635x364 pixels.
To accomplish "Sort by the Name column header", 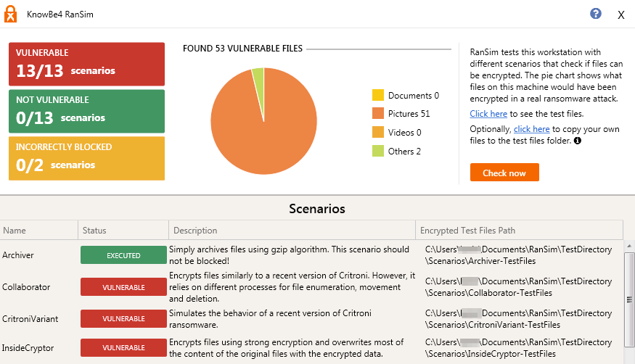I will point(39,230).
